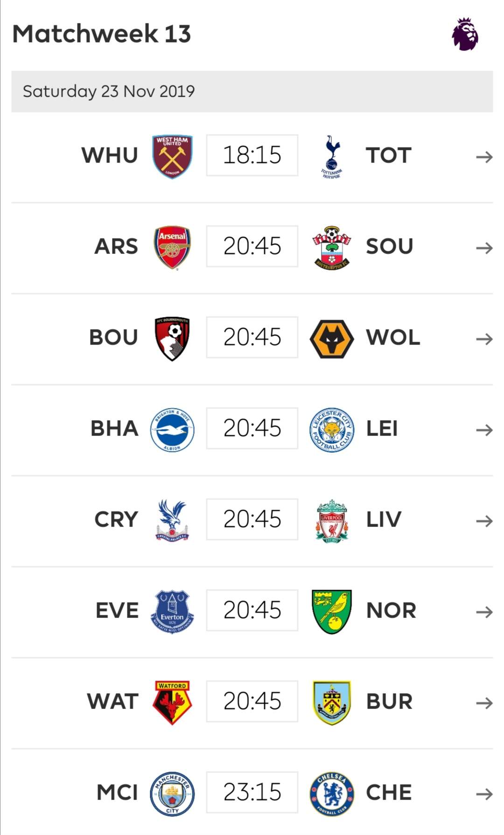Click the EVE team abbreviation
The image size is (504, 835).
[117, 610]
